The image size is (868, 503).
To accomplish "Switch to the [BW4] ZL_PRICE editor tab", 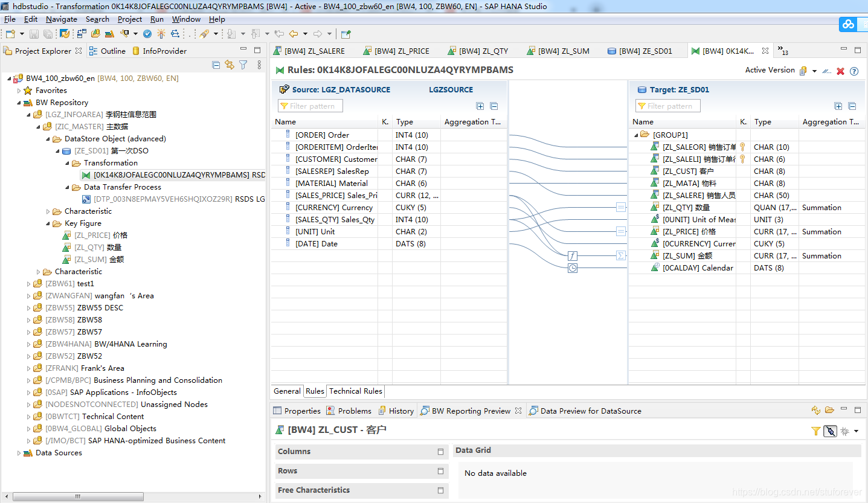I will coord(396,51).
